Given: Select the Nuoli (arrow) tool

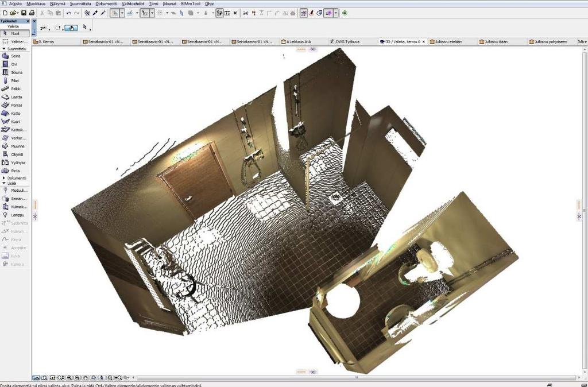Looking at the screenshot, I should point(15,33).
